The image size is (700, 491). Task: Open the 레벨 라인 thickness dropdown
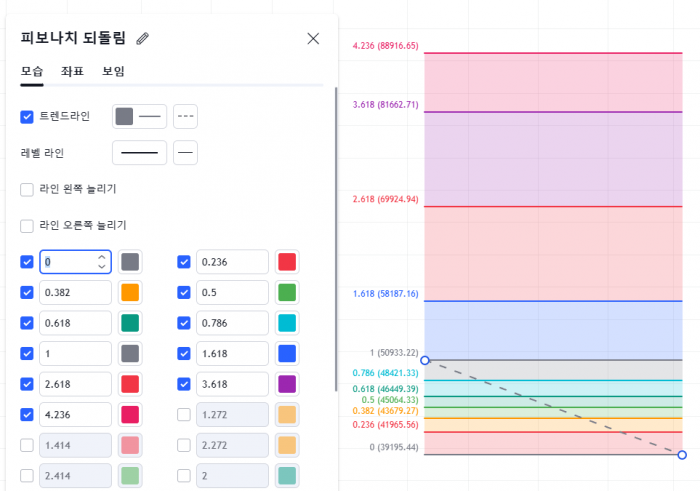(139, 153)
